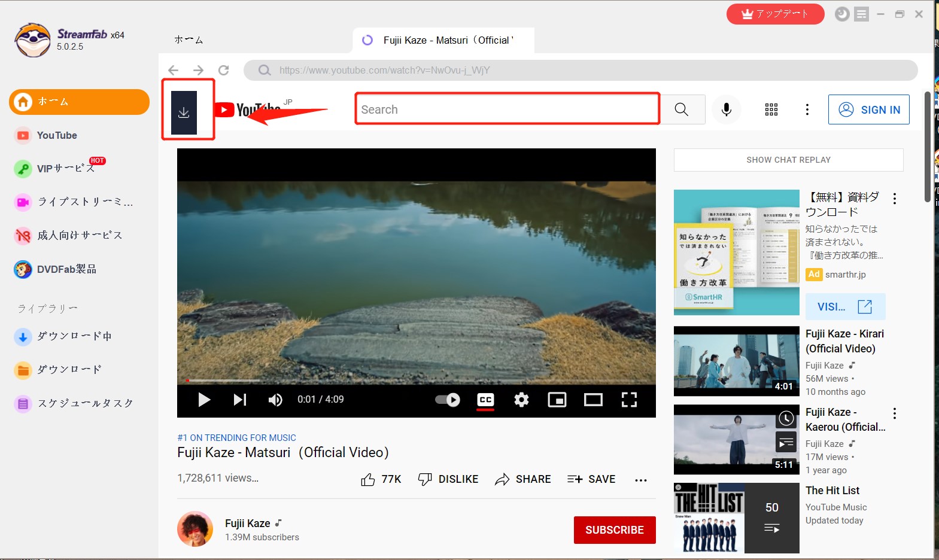Viewport: 939px width, 560px height.
Task: Reload the page with the refresh icon
Action: tap(224, 70)
